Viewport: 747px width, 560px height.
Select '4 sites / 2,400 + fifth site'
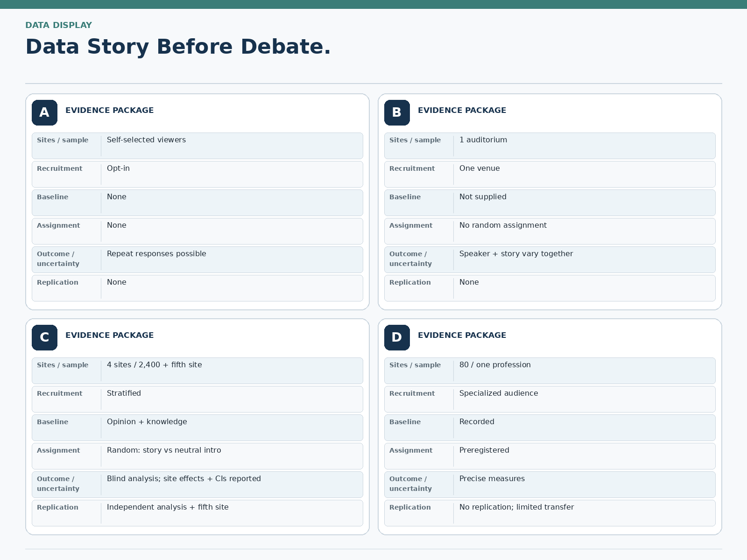click(x=155, y=365)
